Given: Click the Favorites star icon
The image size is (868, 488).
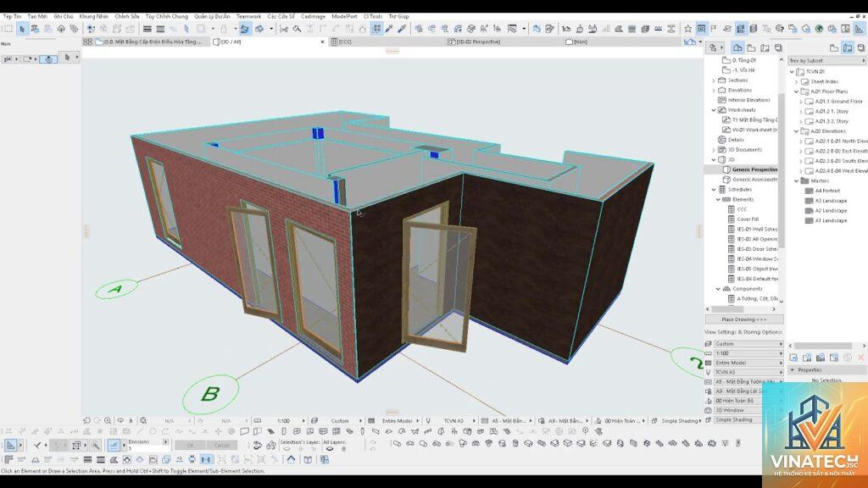Looking at the screenshot, I should 687,29.
